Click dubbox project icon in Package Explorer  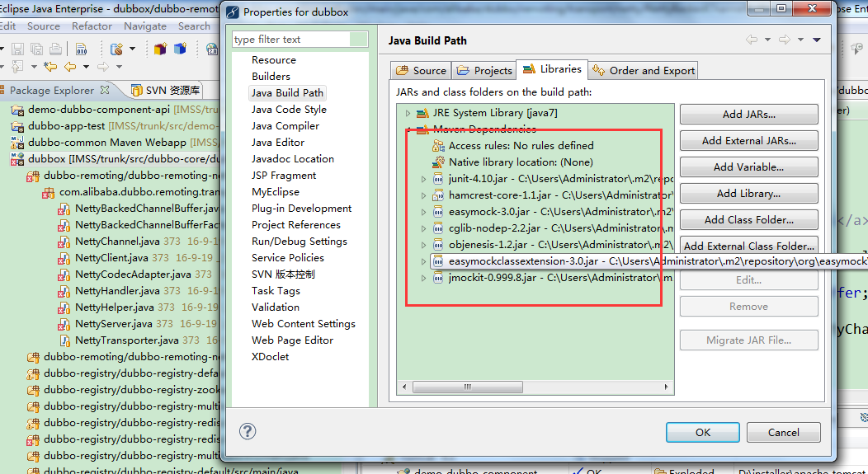17,159
